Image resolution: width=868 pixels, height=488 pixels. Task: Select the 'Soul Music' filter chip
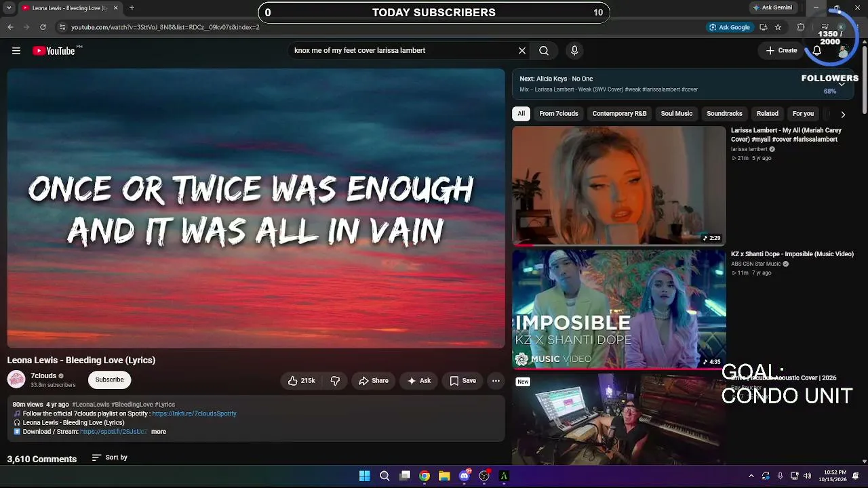click(676, 114)
